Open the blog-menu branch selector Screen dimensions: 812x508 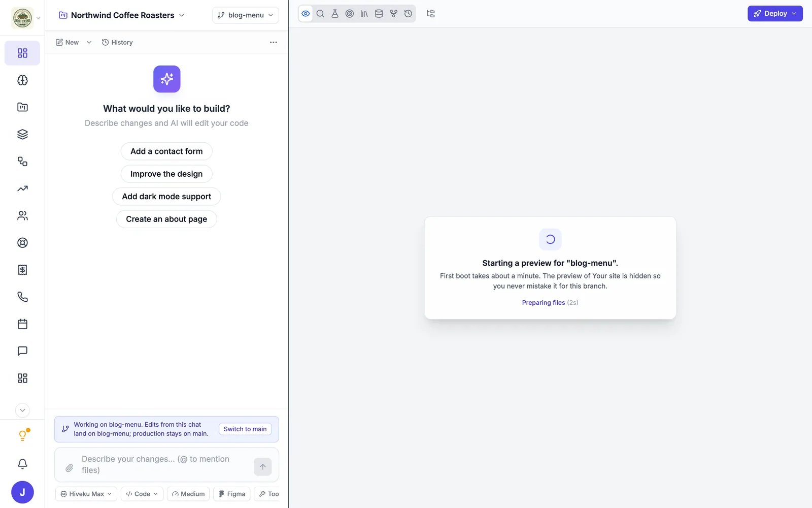[246, 15]
